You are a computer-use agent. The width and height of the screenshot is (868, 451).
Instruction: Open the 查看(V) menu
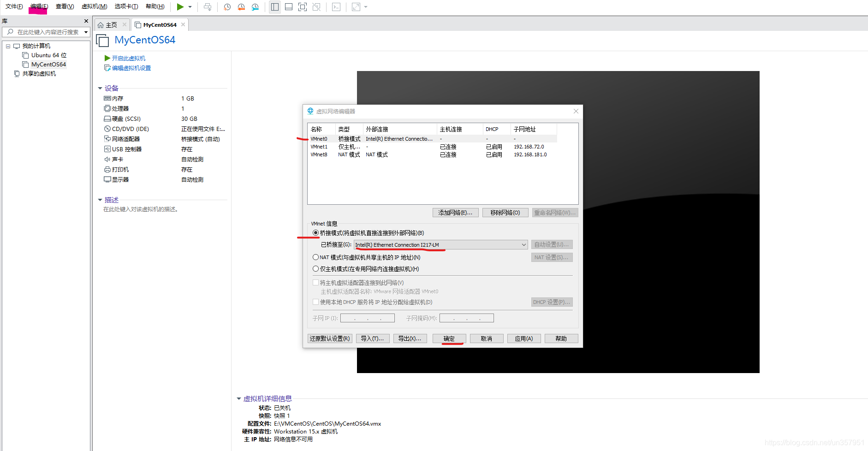65,6
